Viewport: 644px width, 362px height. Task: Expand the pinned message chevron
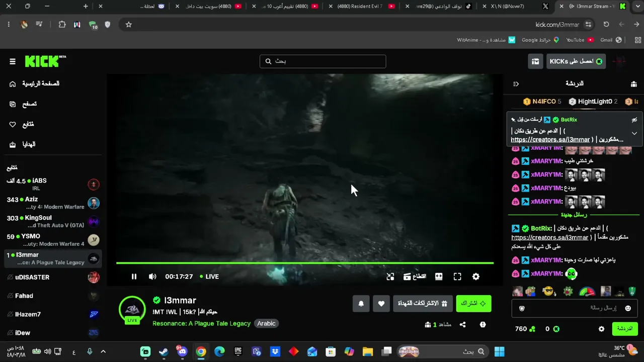pyautogui.click(x=634, y=133)
